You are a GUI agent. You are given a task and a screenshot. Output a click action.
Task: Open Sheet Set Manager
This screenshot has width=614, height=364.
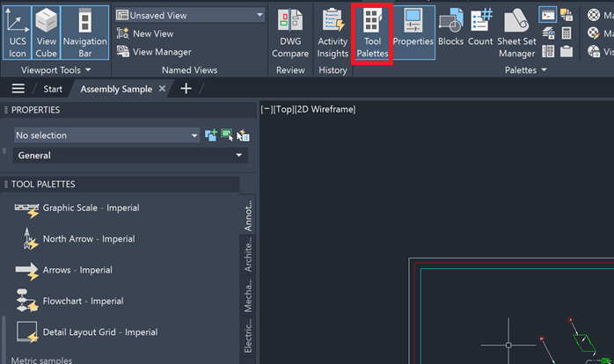coord(516,33)
